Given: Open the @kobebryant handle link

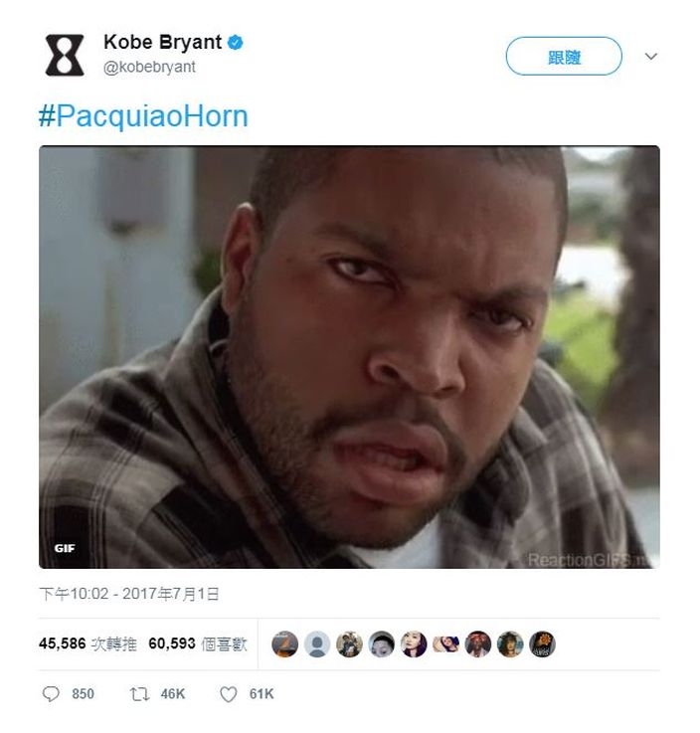Looking at the screenshot, I should [x=149, y=68].
